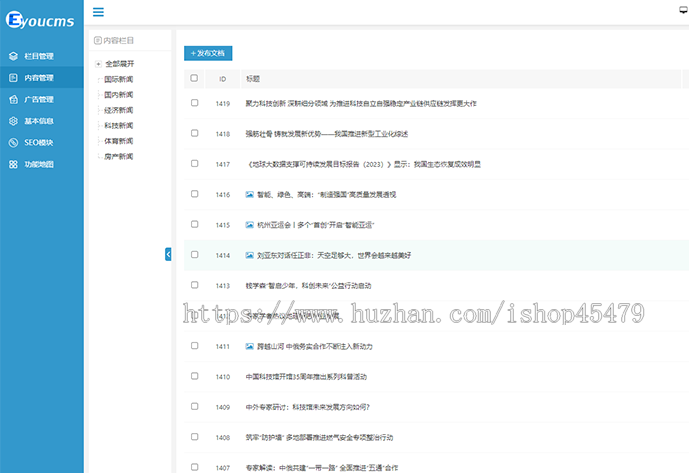Check the box for row 1409
Screen dimensions: 689x473
coord(194,406)
